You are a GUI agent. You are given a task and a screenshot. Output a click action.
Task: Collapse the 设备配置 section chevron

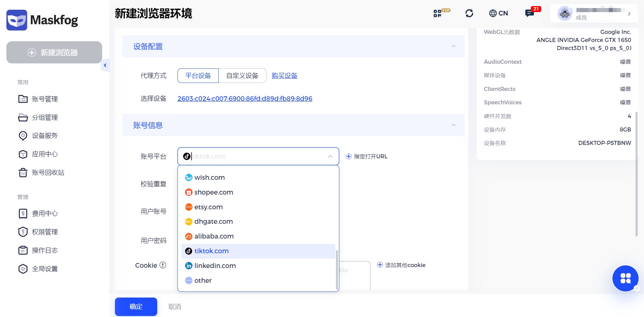[x=454, y=46]
